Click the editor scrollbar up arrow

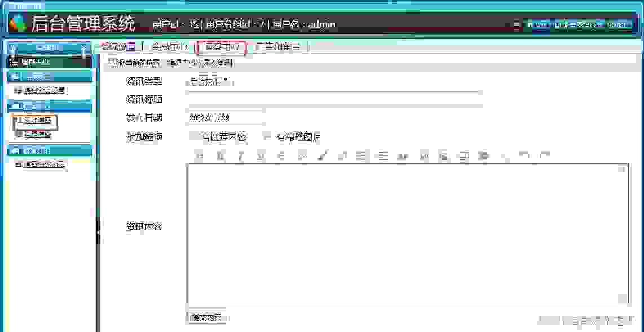pos(623,169)
